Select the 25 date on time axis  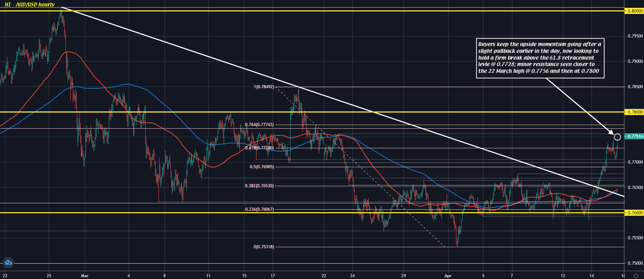49,276
